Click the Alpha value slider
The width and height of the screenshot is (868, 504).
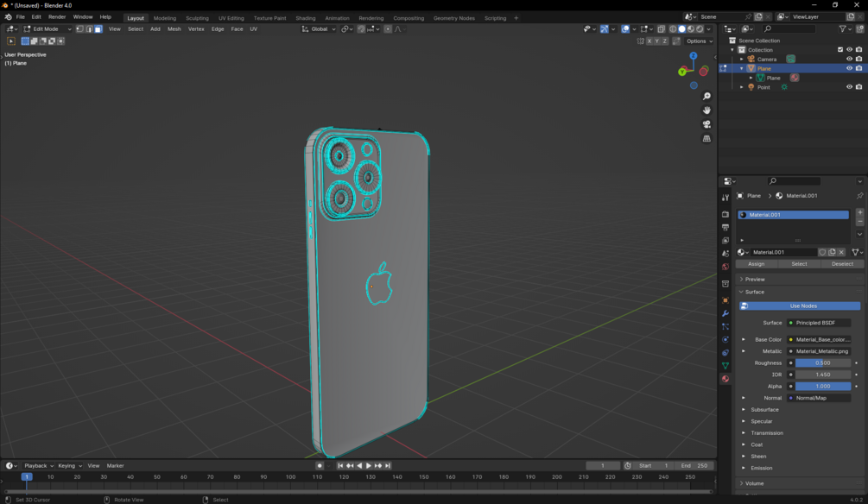point(822,386)
